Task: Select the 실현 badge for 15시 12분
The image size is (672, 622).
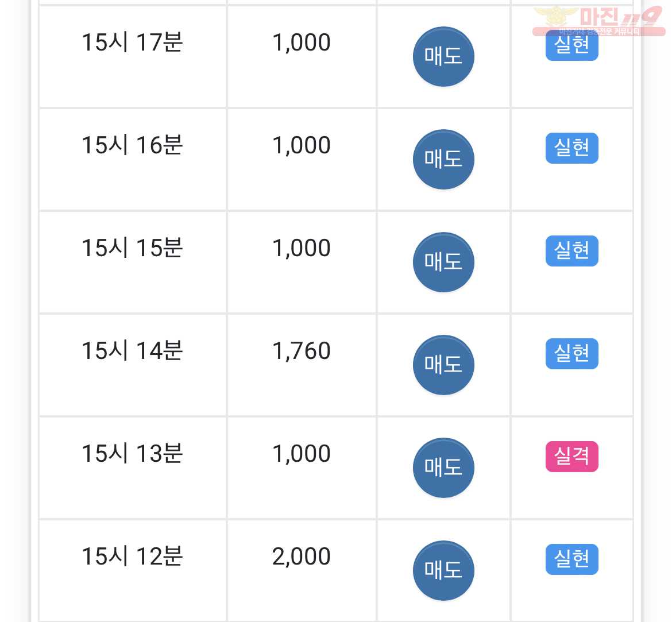Action: (571, 559)
